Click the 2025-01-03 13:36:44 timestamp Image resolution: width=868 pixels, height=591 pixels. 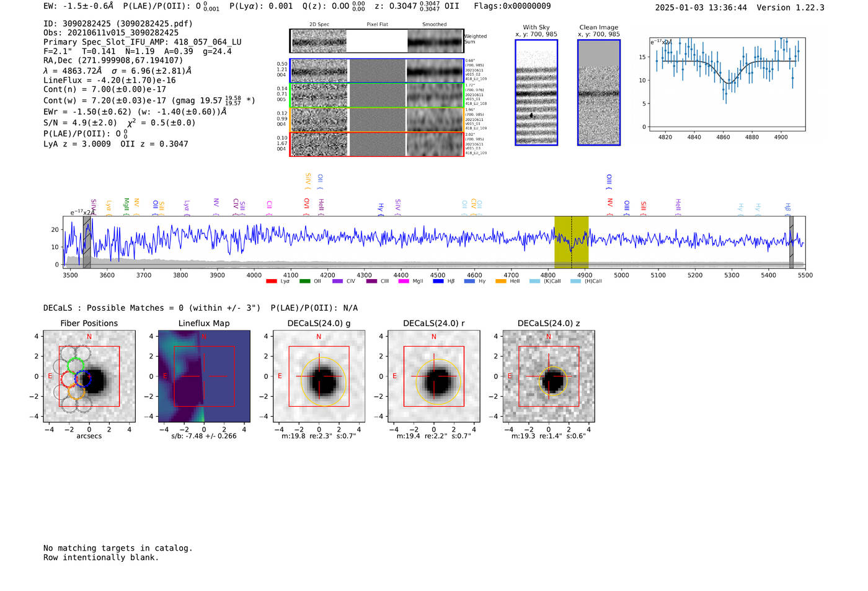(701, 7)
